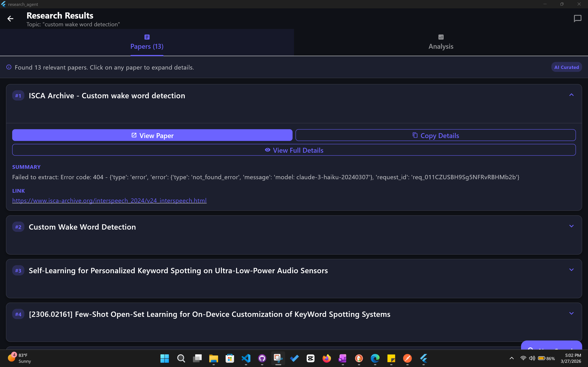Open the File Explorer taskbar icon
Viewport: 588px width, 367px height.
coord(214,358)
